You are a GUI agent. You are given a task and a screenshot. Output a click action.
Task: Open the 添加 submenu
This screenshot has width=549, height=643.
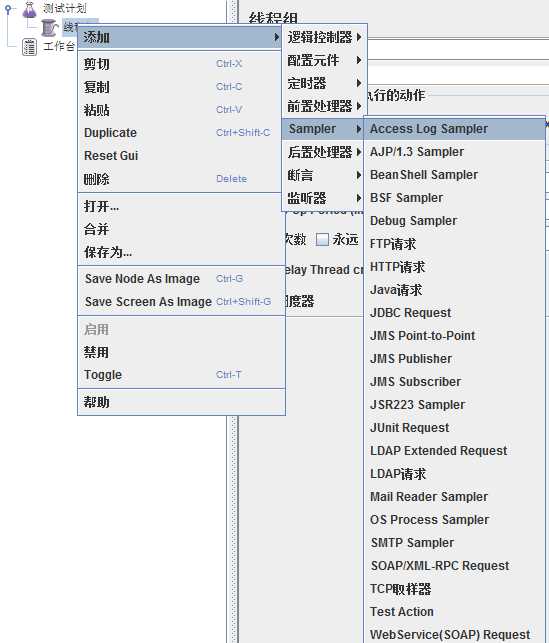[181, 37]
